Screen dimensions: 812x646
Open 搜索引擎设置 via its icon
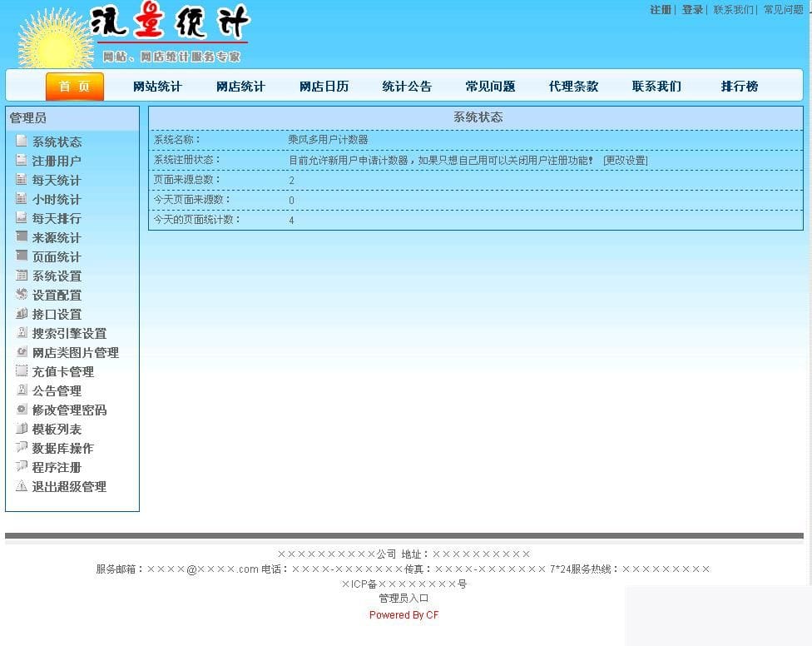click(22, 333)
